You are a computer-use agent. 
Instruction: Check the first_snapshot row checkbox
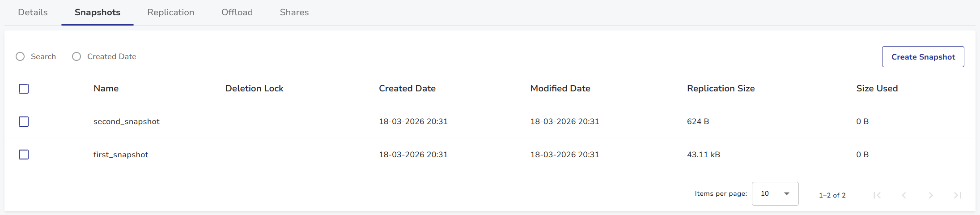24,155
